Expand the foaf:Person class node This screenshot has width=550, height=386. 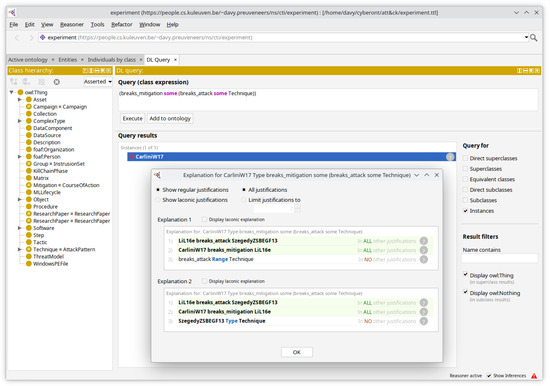[20, 157]
